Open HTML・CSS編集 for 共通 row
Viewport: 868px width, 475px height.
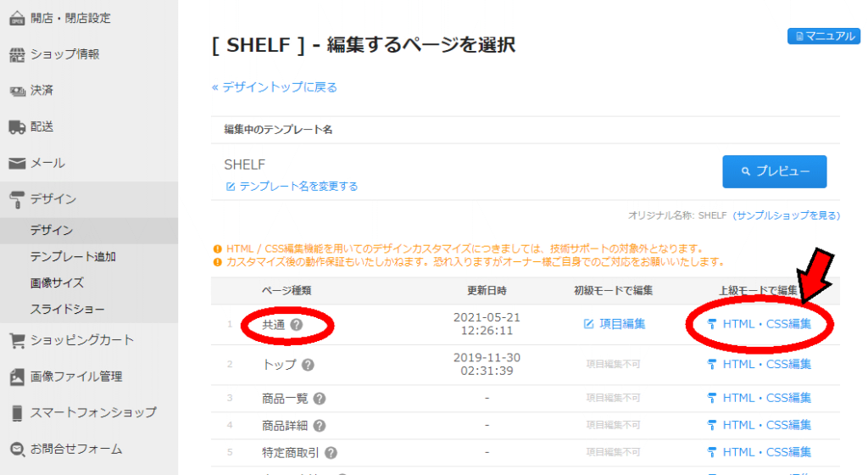pos(759,324)
